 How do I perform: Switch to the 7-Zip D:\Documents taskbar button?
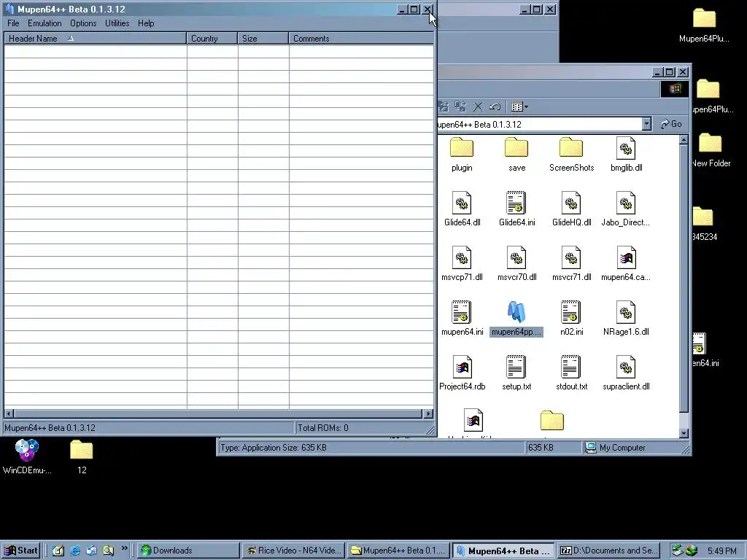(x=608, y=551)
